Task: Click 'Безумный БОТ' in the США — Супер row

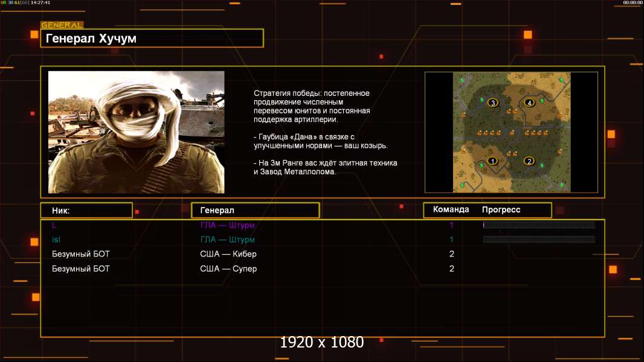Action: 81,268
